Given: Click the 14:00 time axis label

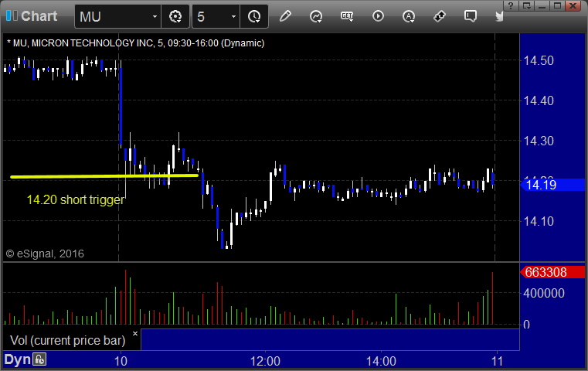Looking at the screenshot, I should [x=381, y=361].
